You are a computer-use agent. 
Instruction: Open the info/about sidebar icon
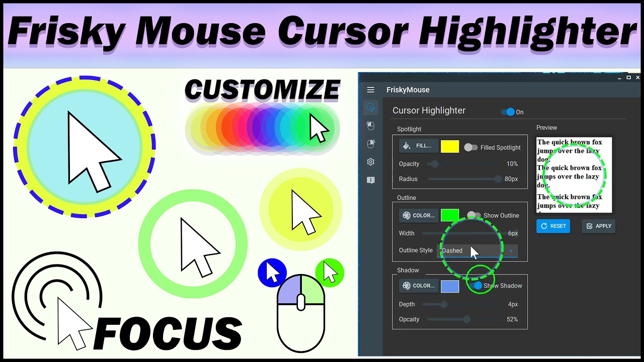[371, 180]
